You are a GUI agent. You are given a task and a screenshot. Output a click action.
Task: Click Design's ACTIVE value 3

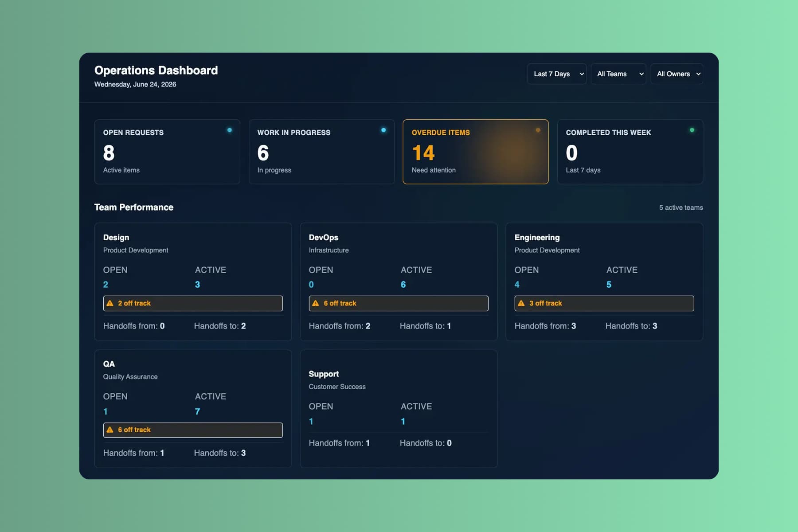click(x=198, y=285)
